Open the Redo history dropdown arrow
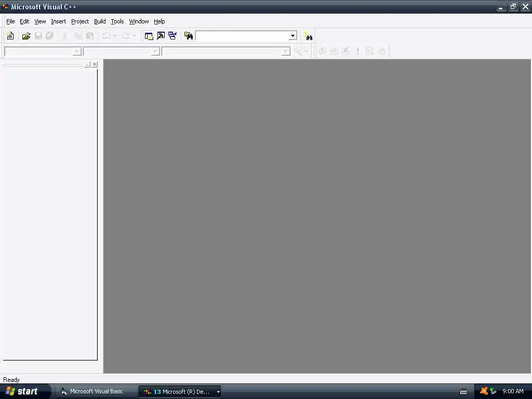The height and width of the screenshot is (399, 532). [x=134, y=36]
